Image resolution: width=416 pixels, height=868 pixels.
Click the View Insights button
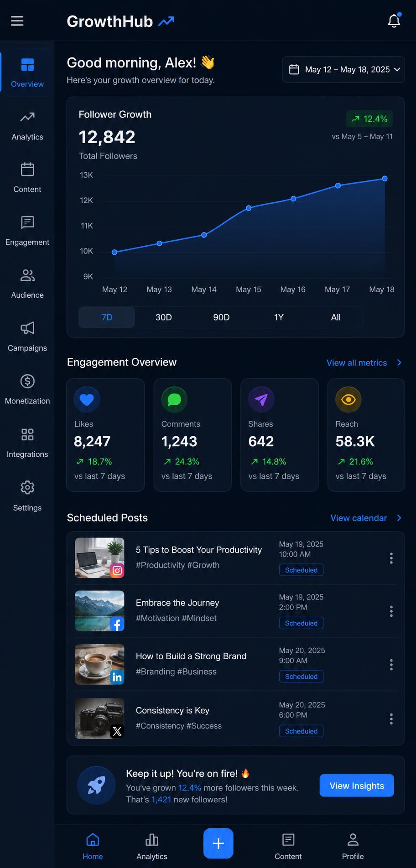pyautogui.click(x=357, y=785)
